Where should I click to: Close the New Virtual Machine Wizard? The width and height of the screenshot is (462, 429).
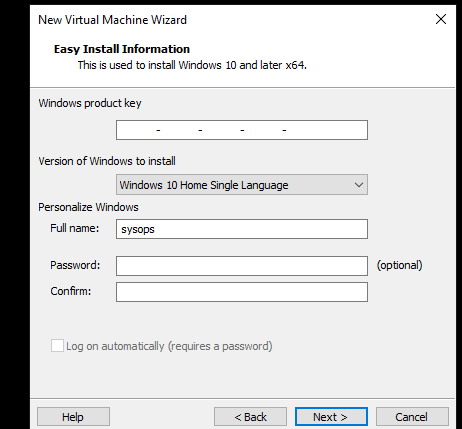click(441, 19)
